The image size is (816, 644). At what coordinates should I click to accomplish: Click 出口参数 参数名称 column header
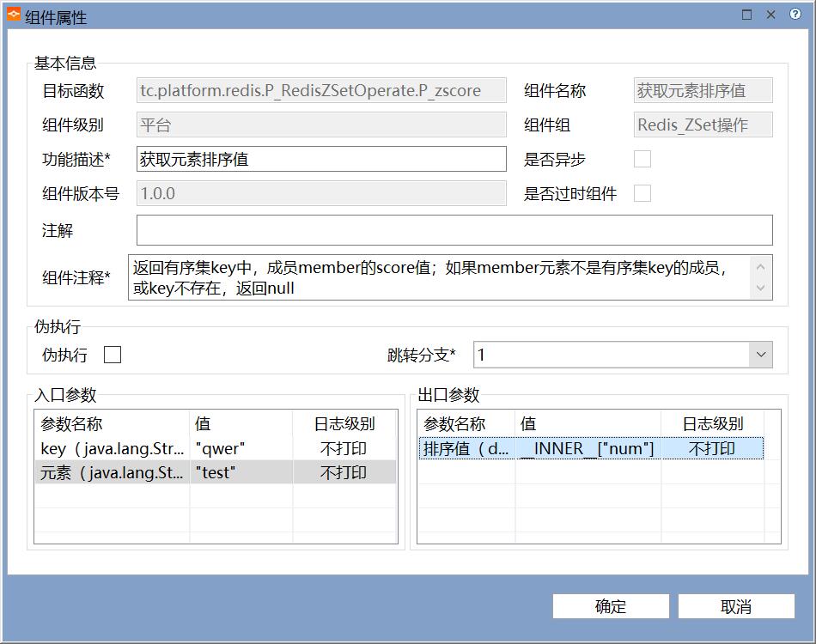[466, 423]
